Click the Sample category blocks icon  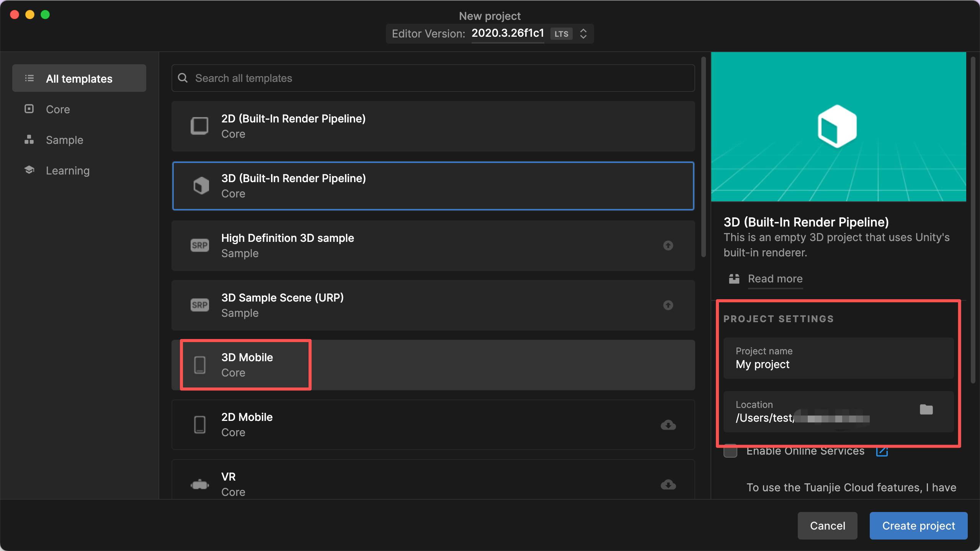click(x=29, y=140)
